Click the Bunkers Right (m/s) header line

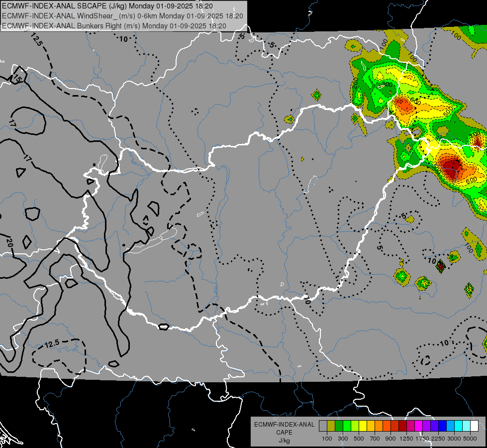[x=114, y=26]
